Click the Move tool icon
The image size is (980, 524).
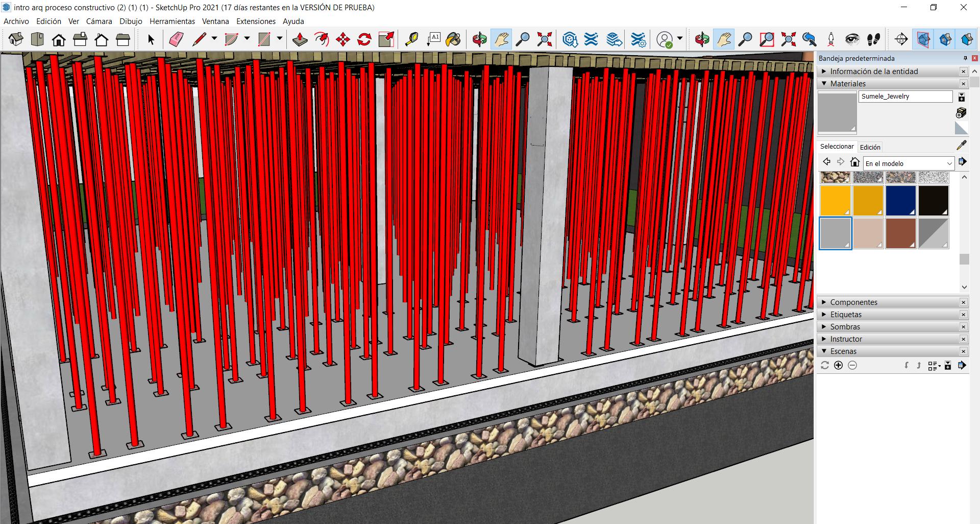[x=342, y=39]
